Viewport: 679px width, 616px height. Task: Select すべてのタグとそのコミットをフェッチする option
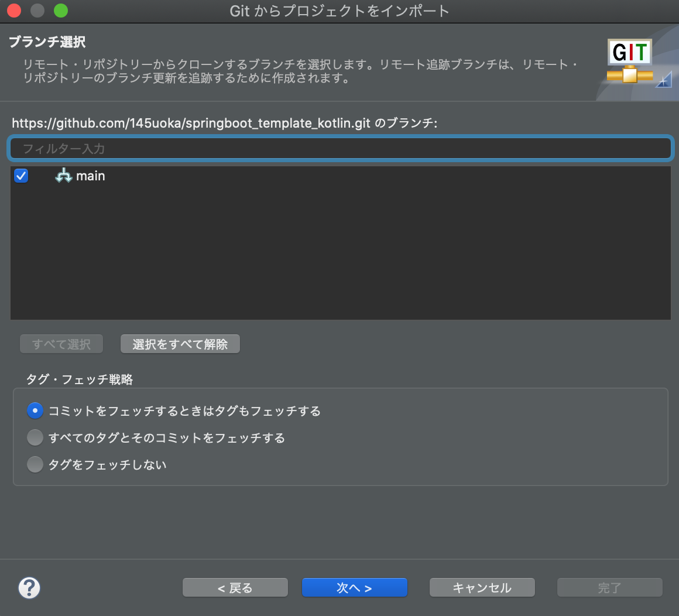(35, 437)
